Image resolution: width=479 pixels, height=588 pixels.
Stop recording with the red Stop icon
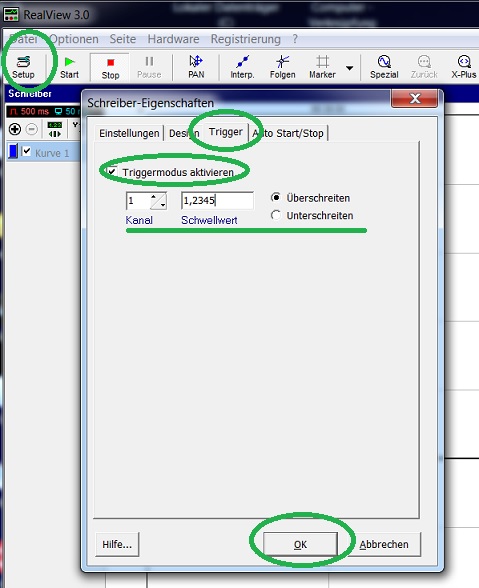click(x=110, y=67)
